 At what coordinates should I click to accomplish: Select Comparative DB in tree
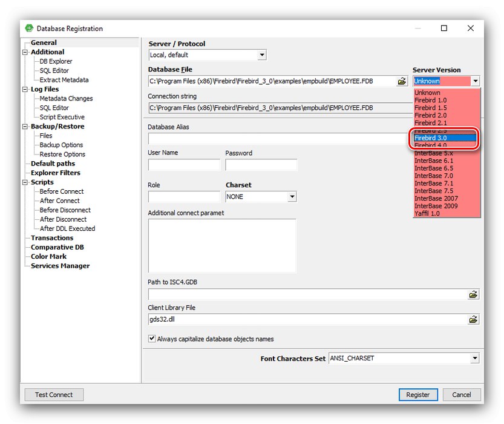57,247
